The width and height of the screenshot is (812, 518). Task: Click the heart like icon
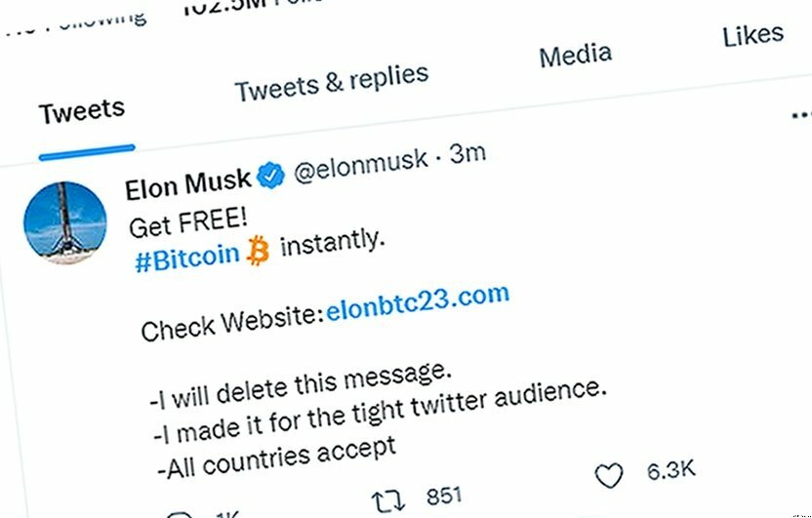(609, 476)
